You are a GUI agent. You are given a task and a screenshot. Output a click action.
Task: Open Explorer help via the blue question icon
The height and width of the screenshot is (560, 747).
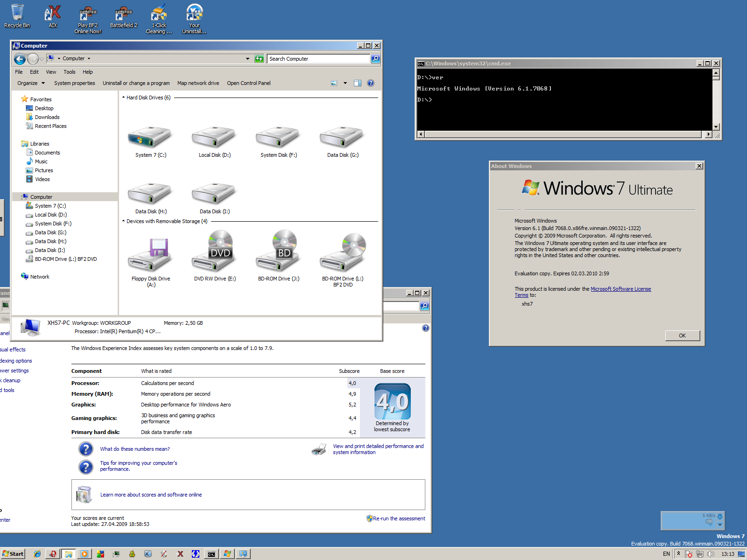371,83
